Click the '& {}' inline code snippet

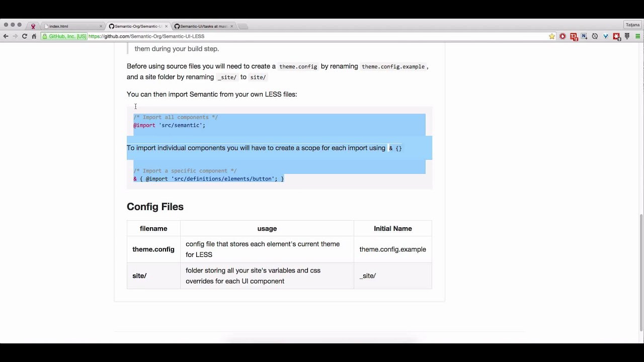click(x=395, y=148)
